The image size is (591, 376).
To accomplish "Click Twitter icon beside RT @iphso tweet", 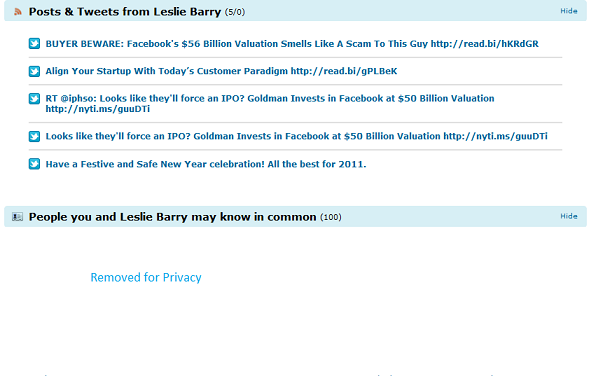I will 34,99.
